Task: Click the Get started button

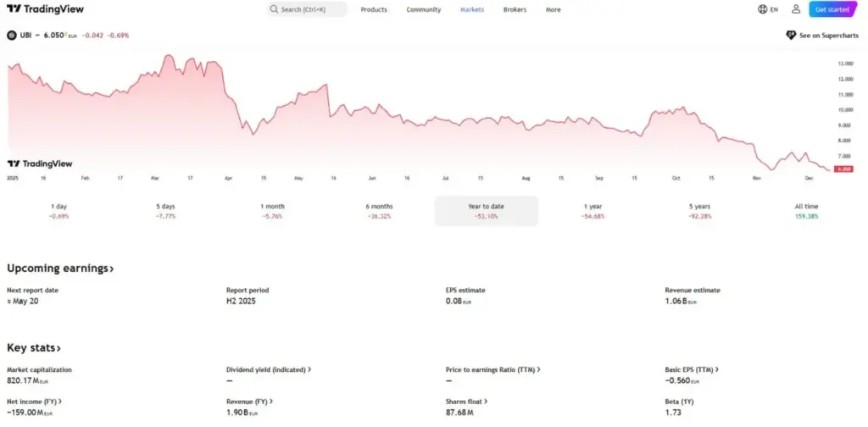Action: [832, 9]
